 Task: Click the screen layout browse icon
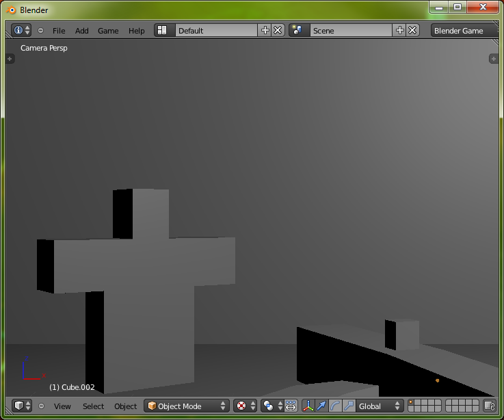162,31
